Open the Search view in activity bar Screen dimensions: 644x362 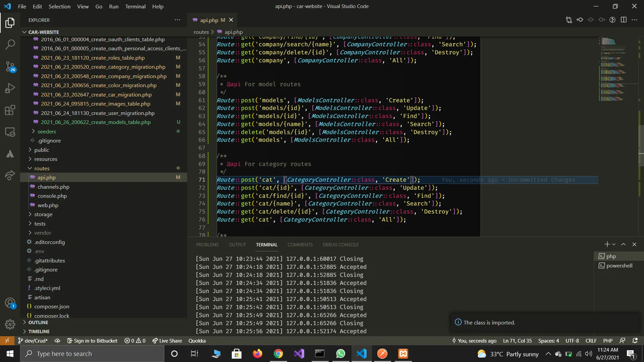tap(10, 44)
